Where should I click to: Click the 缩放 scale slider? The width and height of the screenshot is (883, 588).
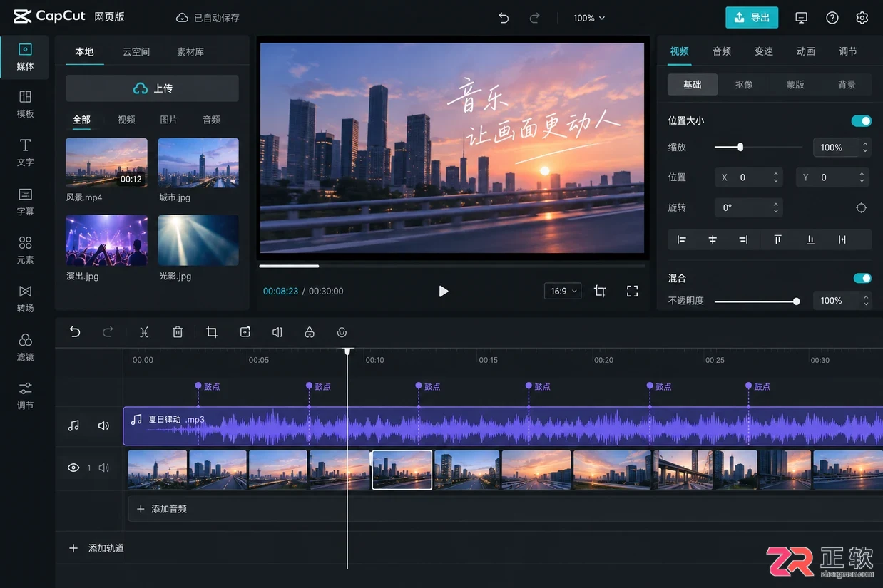pos(758,147)
